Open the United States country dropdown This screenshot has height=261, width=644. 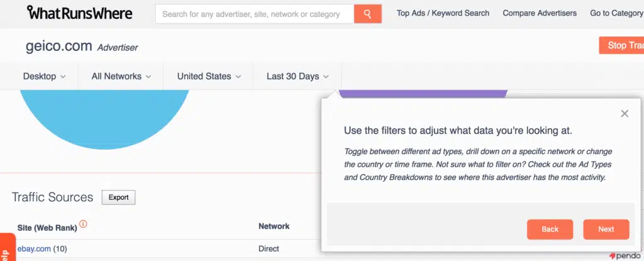coord(209,76)
